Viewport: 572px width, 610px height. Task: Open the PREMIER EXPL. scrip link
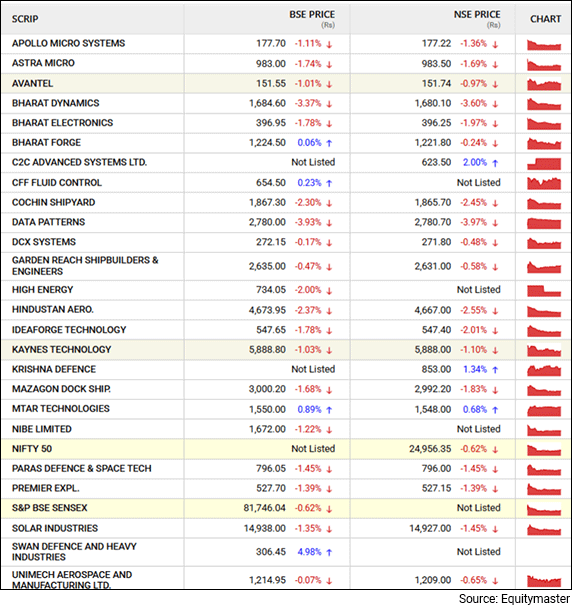tap(46, 488)
